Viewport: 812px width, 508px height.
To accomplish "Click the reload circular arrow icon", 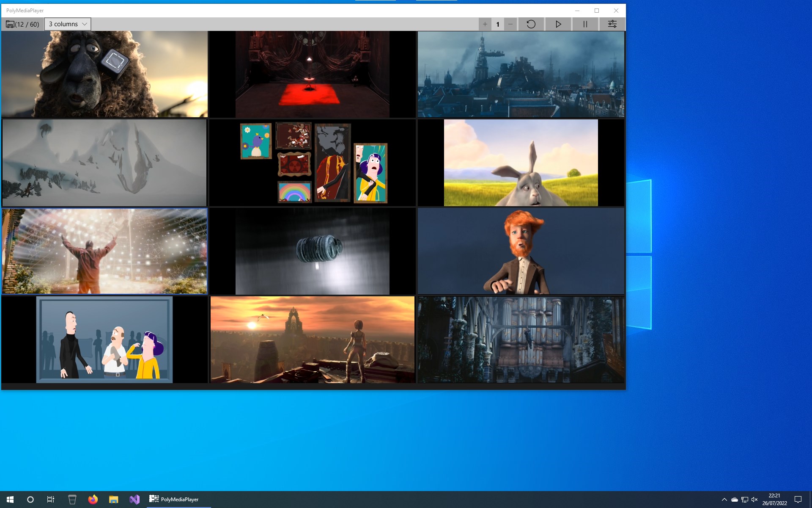I will click(531, 24).
